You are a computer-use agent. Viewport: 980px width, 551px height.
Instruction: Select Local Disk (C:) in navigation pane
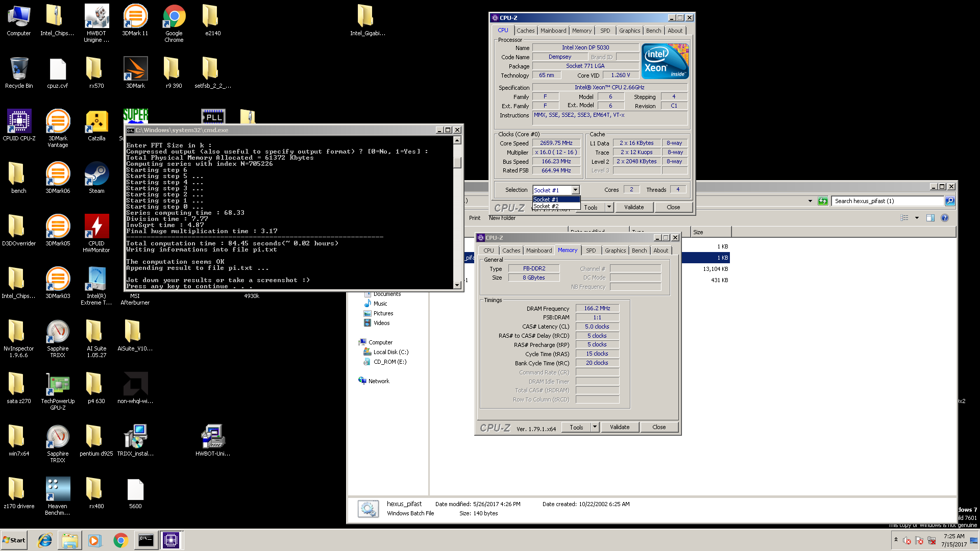click(x=386, y=352)
